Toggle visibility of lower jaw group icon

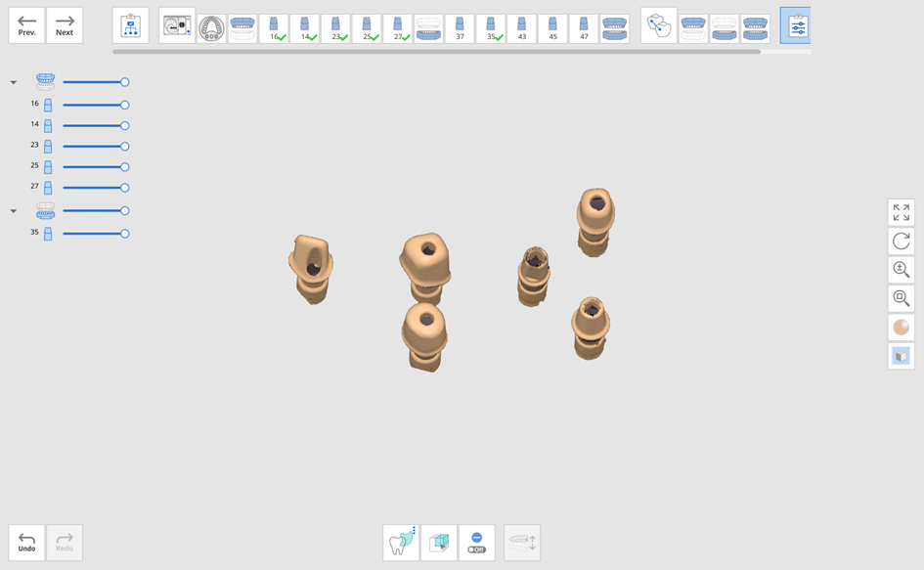coord(45,210)
